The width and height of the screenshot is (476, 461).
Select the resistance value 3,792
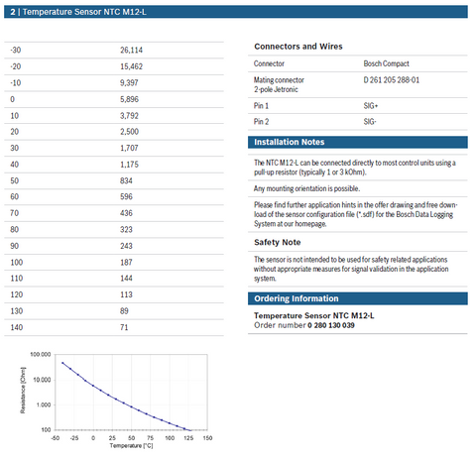coord(129,116)
